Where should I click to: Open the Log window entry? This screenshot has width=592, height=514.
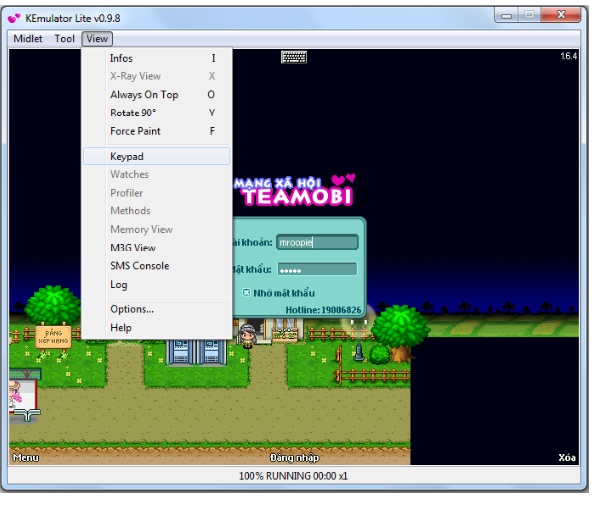(156, 284)
